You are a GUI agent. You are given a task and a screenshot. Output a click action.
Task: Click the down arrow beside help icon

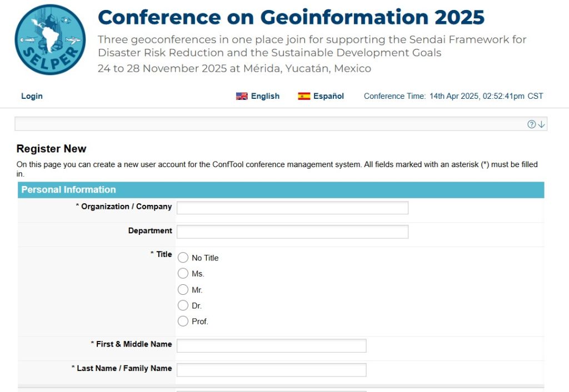pos(542,124)
